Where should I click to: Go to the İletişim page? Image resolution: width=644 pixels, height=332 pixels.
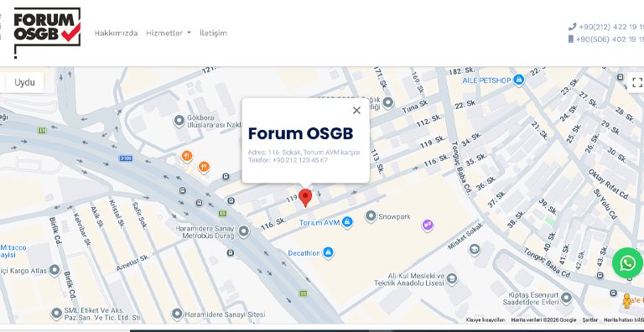[213, 33]
